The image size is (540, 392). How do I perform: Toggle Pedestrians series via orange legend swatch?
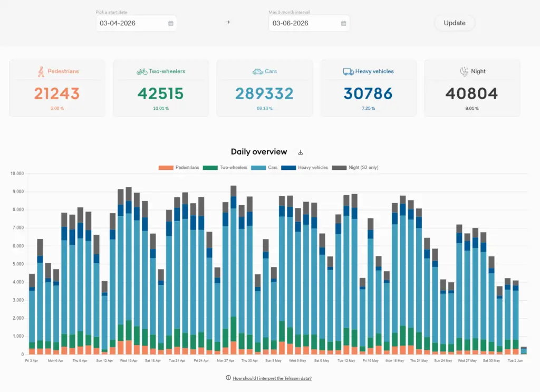(x=166, y=168)
